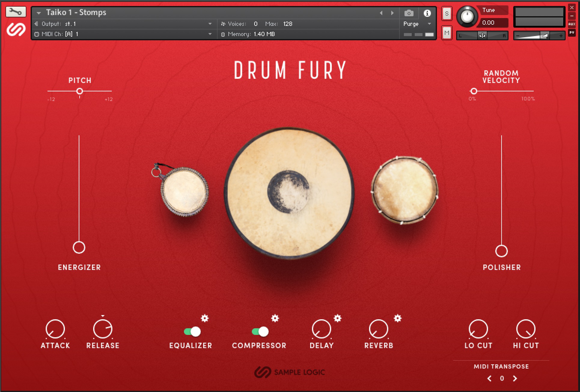
Task: Click the Lo Cut knob
Action: pyautogui.click(x=478, y=329)
